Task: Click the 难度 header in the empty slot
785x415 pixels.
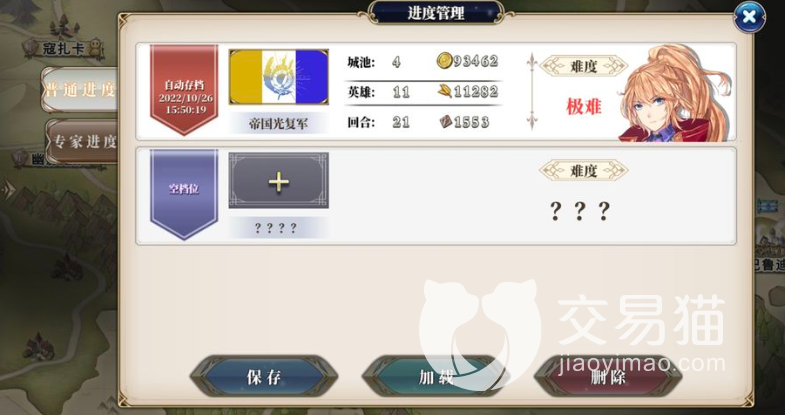Action: (x=584, y=171)
